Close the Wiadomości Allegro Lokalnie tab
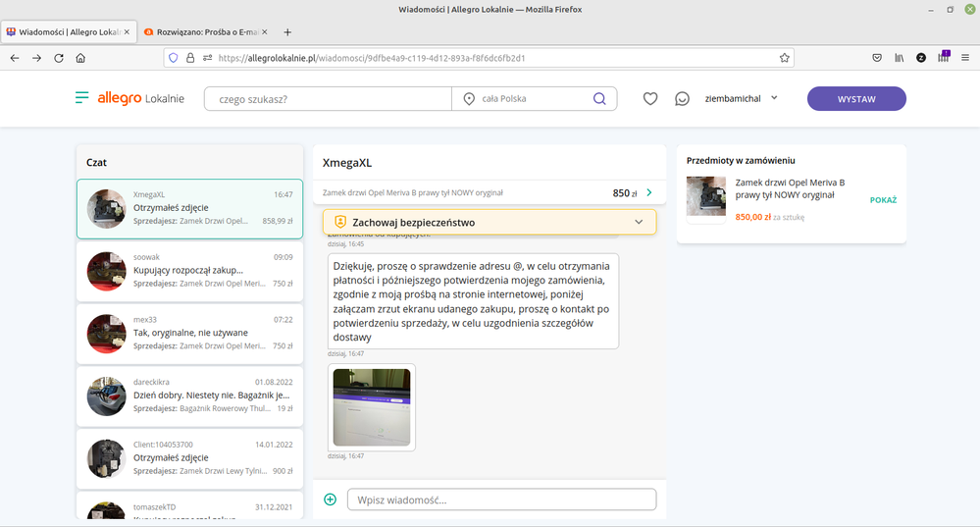Screen dimensions: 980x527 pyautogui.click(x=127, y=31)
